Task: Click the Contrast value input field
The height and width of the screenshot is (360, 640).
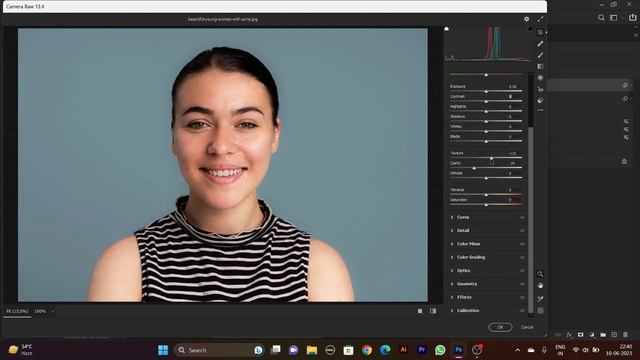Action: click(513, 96)
